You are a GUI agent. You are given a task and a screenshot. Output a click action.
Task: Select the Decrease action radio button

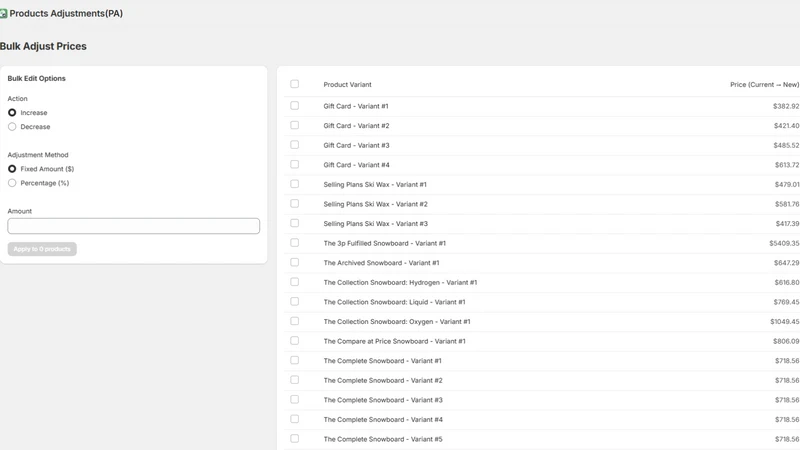pyautogui.click(x=12, y=127)
